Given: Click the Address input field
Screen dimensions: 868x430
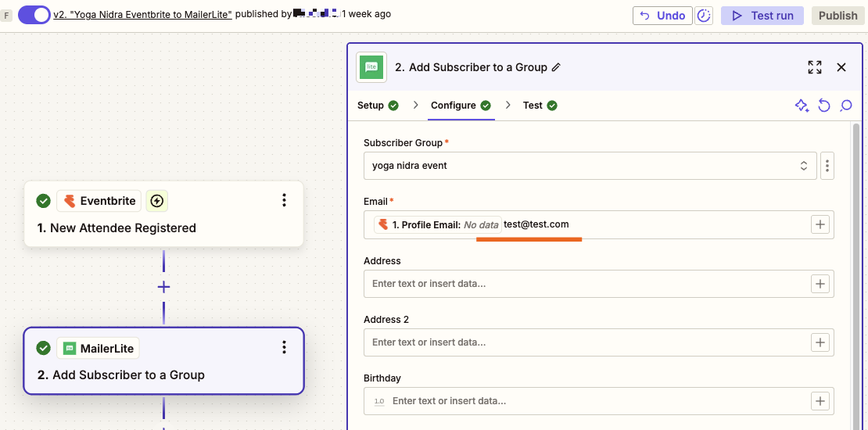Looking at the screenshot, I should (598, 284).
